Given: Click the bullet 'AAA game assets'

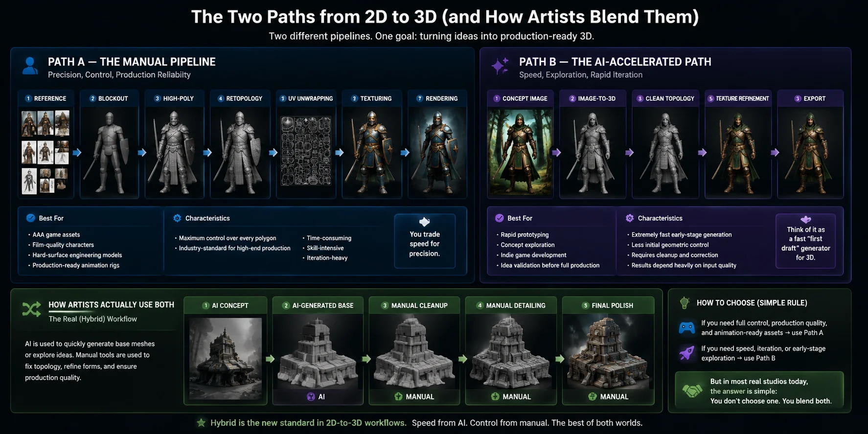Looking at the screenshot, I should point(56,235).
